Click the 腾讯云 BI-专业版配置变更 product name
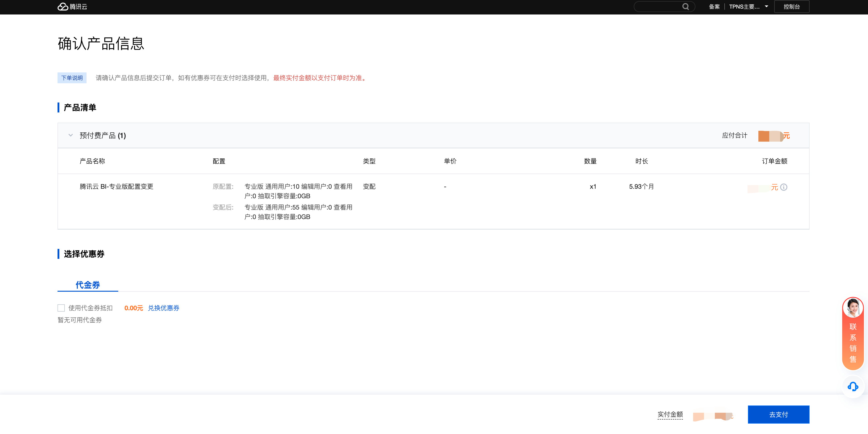Image resolution: width=868 pixels, height=434 pixels. tap(116, 186)
